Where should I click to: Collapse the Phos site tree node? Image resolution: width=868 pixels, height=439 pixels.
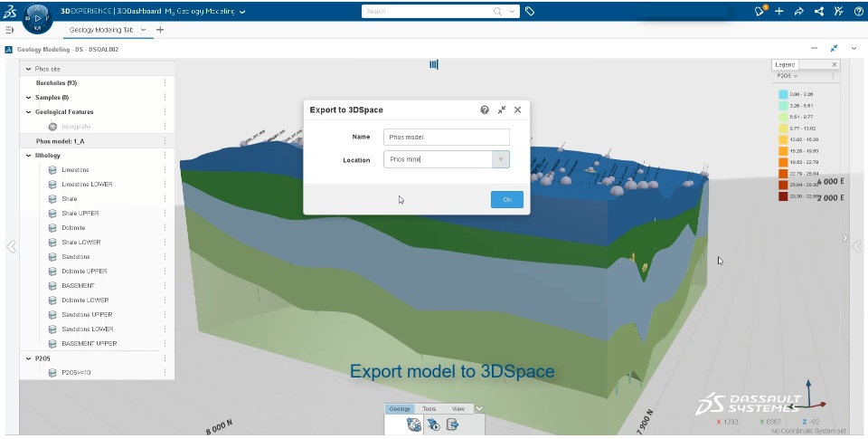click(28, 70)
